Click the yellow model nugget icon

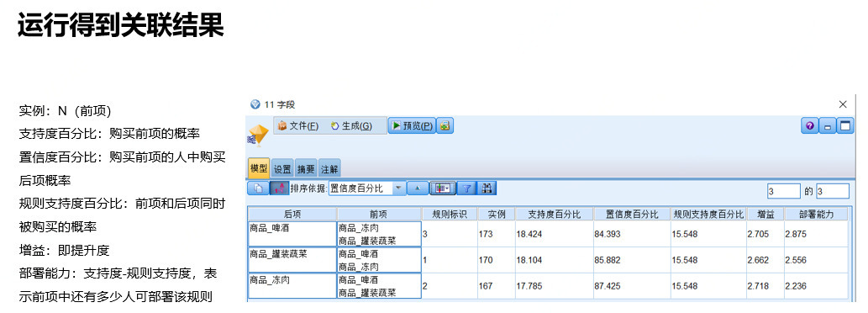[x=257, y=135]
